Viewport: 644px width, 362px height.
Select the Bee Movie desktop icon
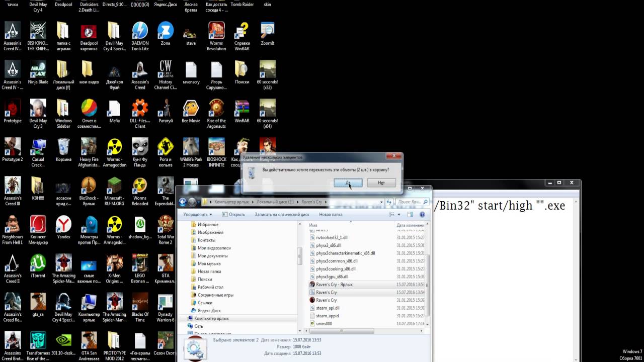191,112
